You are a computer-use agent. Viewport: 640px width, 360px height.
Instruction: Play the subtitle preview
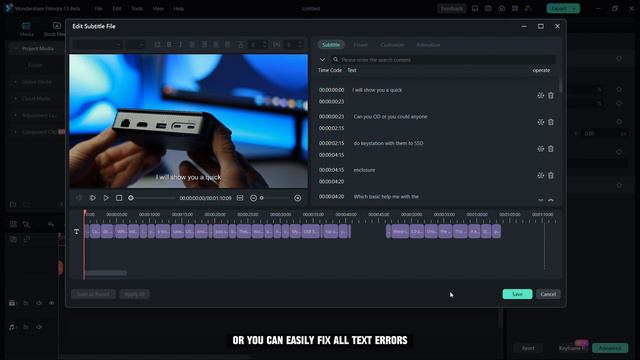click(x=106, y=198)
